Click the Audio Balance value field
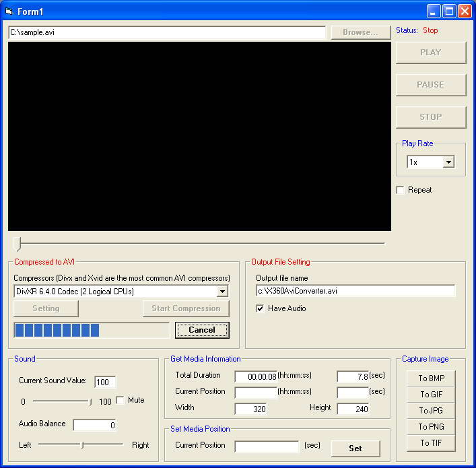This screenshot has height=468, width=476. (94, 425)
